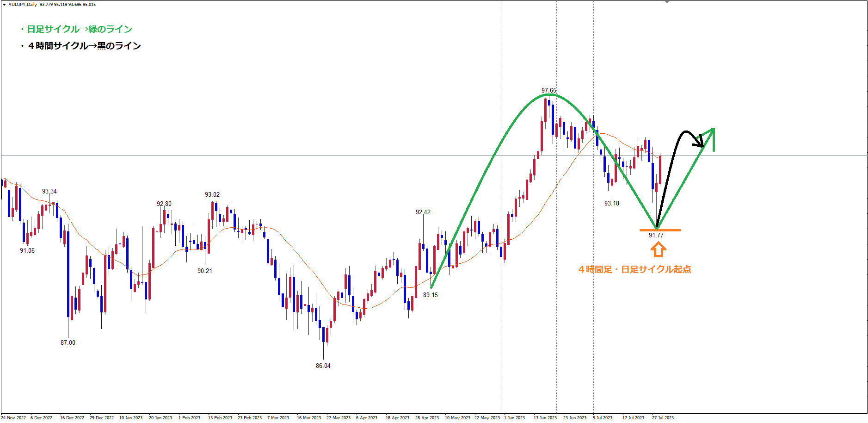Select the green 日足サイクル legend text
Viewport: 868px width, 423px height.
click(x=76, y=29)
